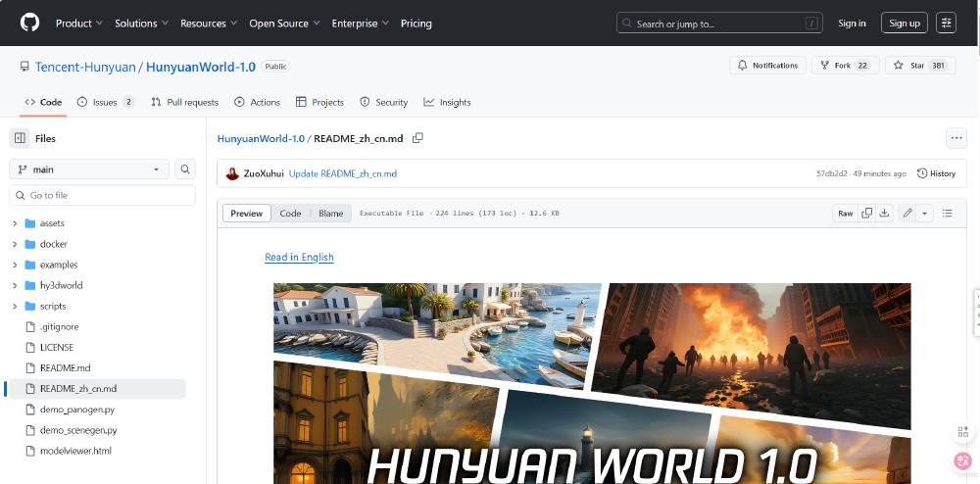The height and width of the screenshot is (484, 980).
Task: Open the Solutions navigation menu
Action: [141, 24]
